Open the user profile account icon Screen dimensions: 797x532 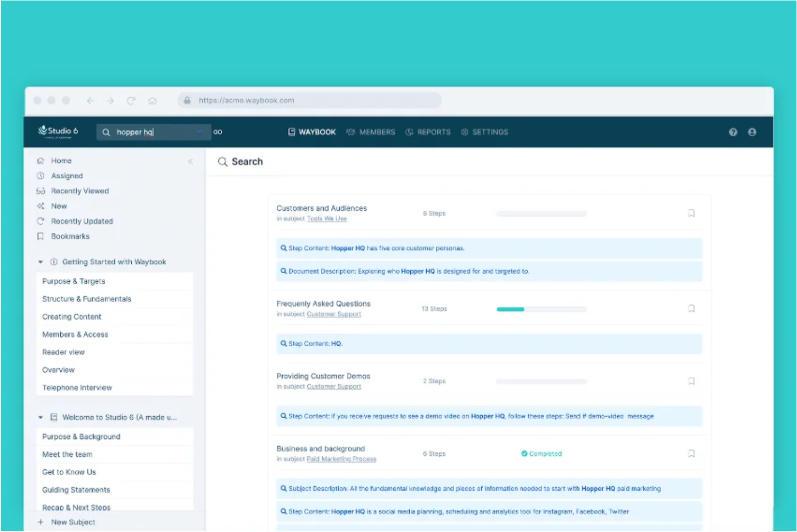tap(752, 132)
